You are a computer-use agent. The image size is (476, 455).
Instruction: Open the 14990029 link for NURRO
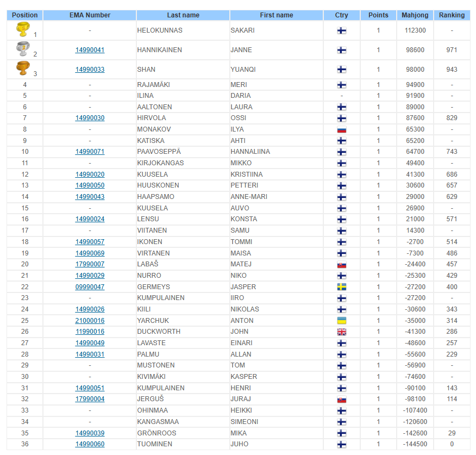[90, 276]
